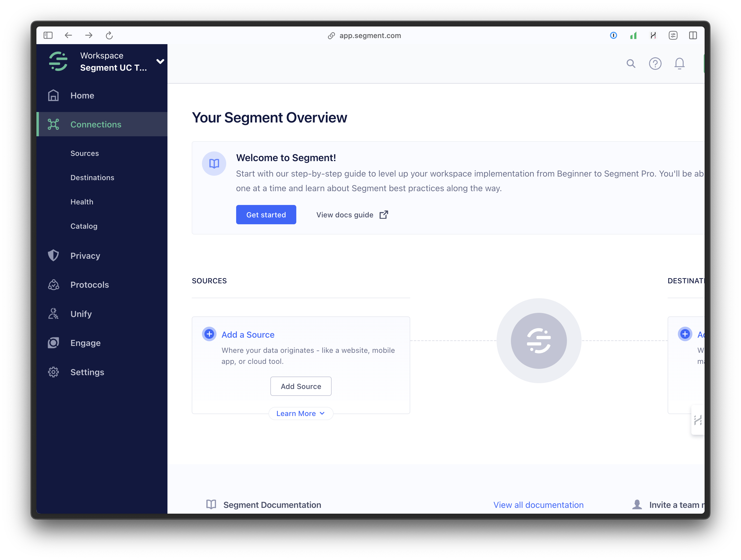
Task: Open the notifications bell
Action: click(679, 63)
